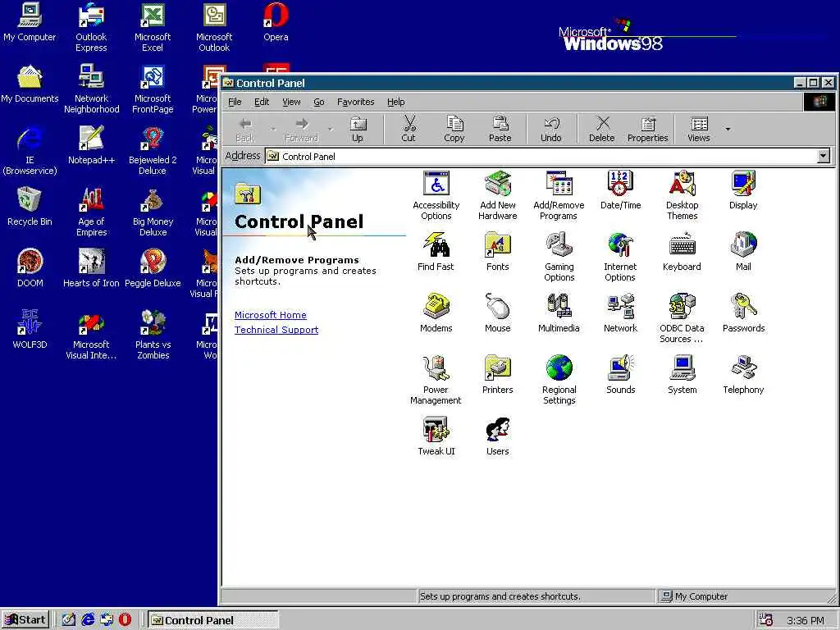Image resolution: width=840 pixels, height=630 pixels.
Task: Open Power Management applet
Action: (x=436, y=381)
